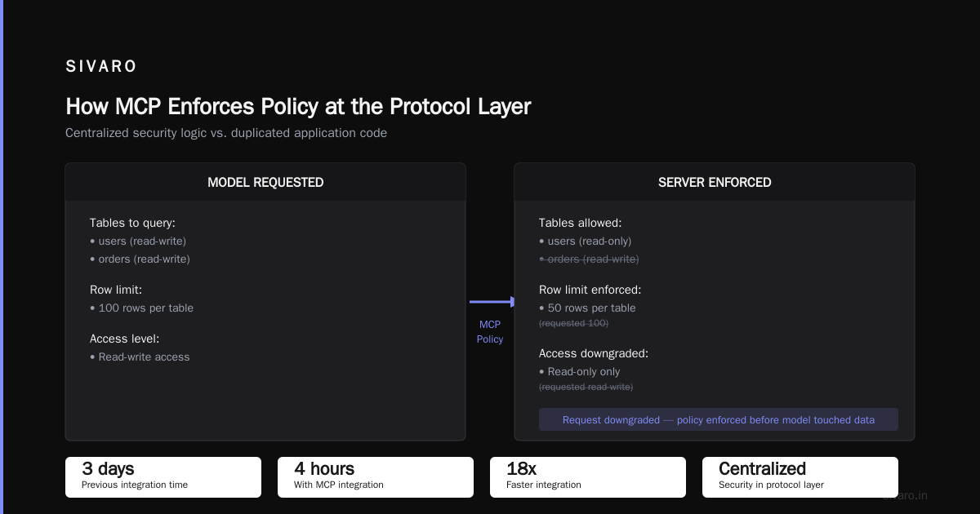Click the SIVARO logo text

click(x=101, y=67)
